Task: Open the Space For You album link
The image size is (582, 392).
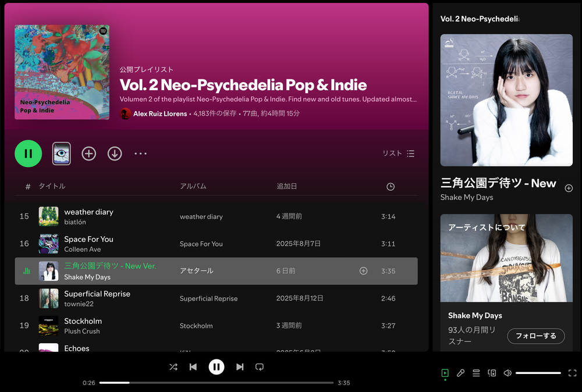Action: 201,244
